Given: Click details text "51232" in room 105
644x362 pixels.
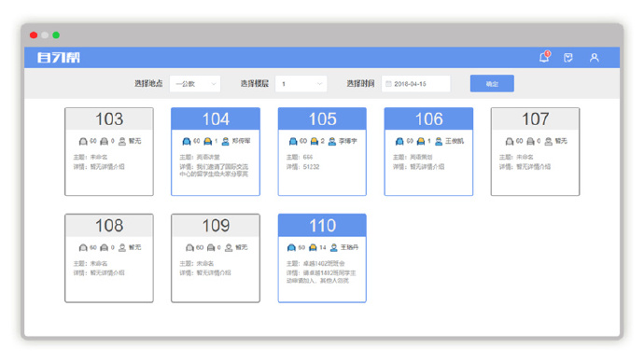Looking at the screenshot, I should (311, 167).
